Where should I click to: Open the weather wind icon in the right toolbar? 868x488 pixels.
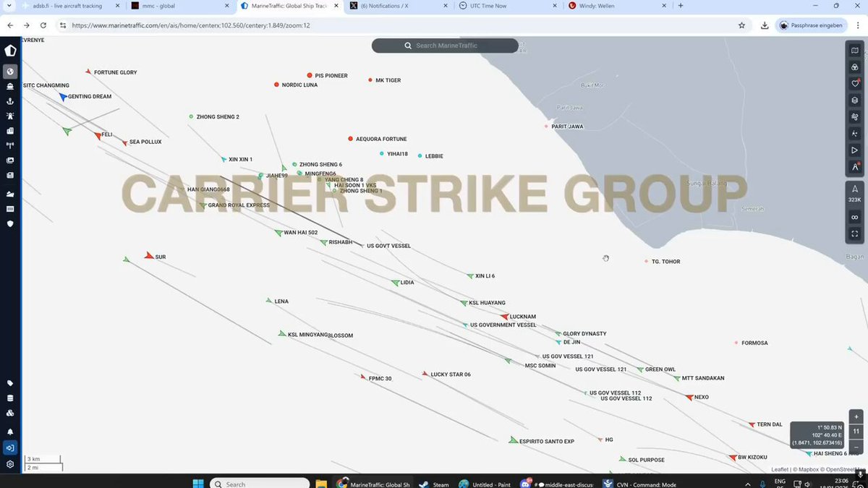(x=854, y=117)
